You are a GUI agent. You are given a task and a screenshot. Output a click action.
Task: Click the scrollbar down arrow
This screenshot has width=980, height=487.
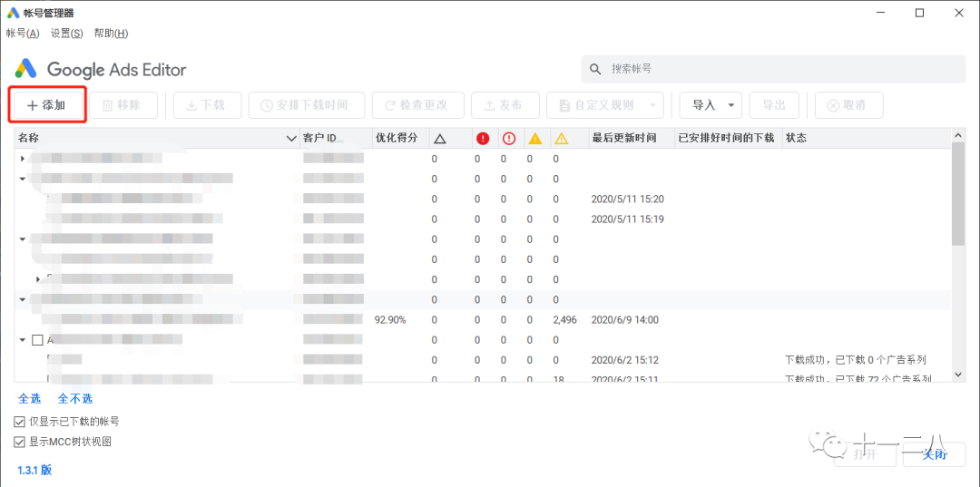(957, 375)
